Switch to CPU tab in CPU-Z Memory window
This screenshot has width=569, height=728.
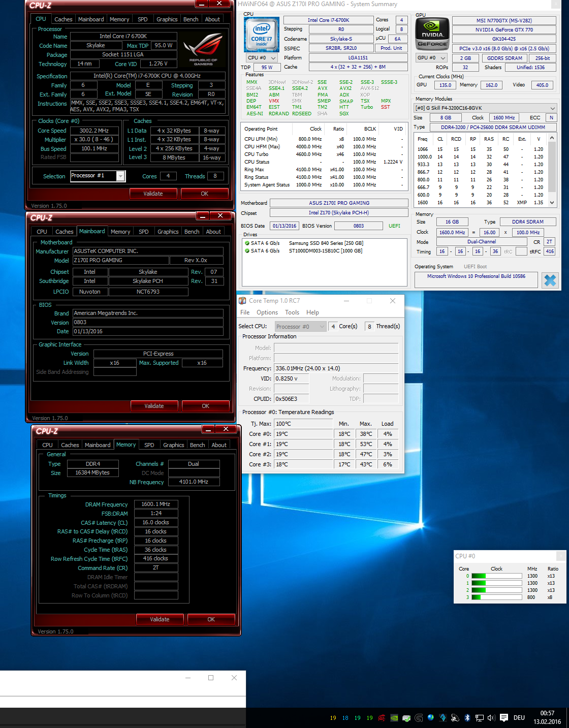[47, 445]
